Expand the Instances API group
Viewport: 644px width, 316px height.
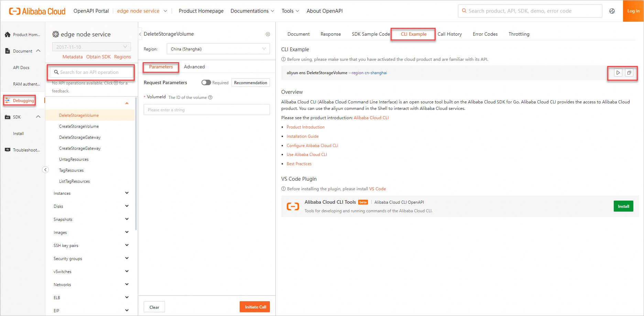tap(127, 193)
